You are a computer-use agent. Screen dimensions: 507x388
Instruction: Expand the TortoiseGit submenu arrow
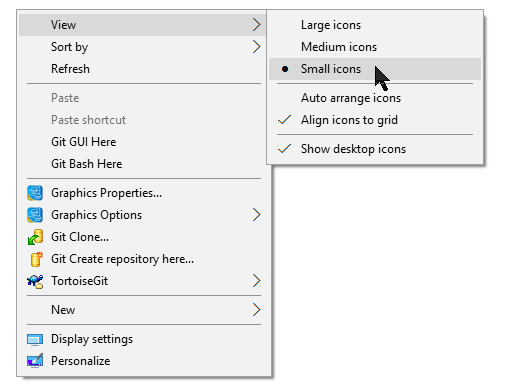[256, 281]
